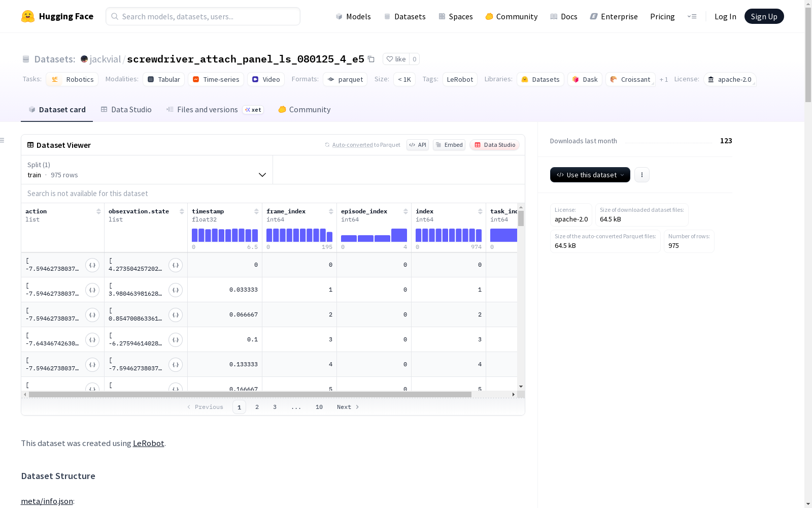This screenshot has height=508, width=812.
Task: Sort by the observation.state column
Action: [x=182, y=211]
